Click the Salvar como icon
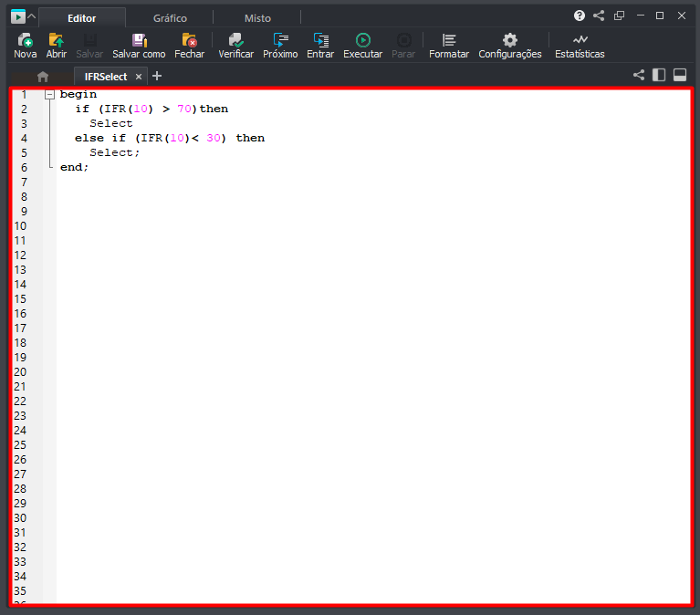700x615 pixels. [139, 40]
